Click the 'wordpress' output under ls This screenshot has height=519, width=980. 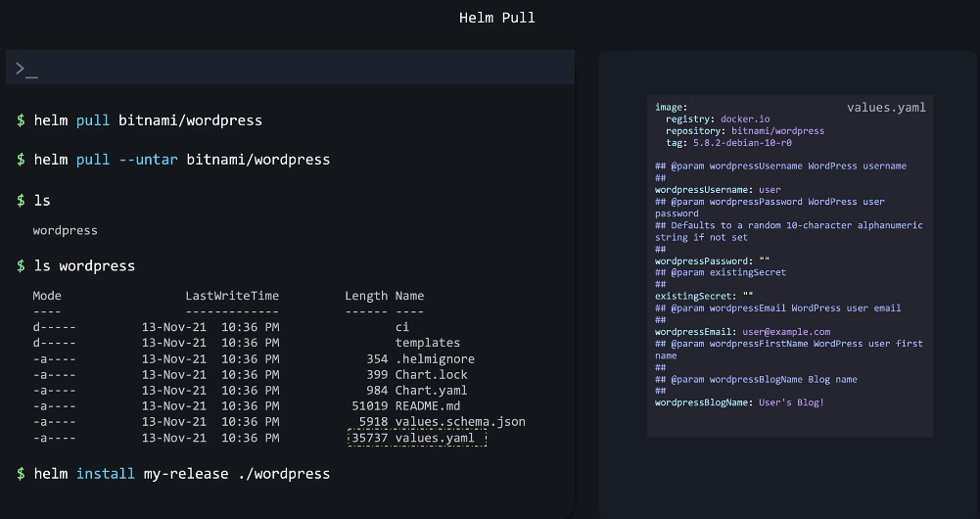(x=65, y=230)
